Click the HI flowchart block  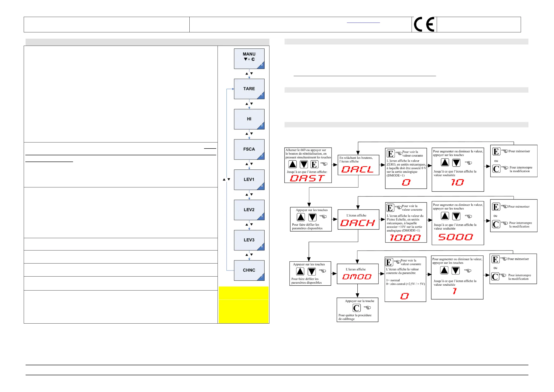(249, 119)
